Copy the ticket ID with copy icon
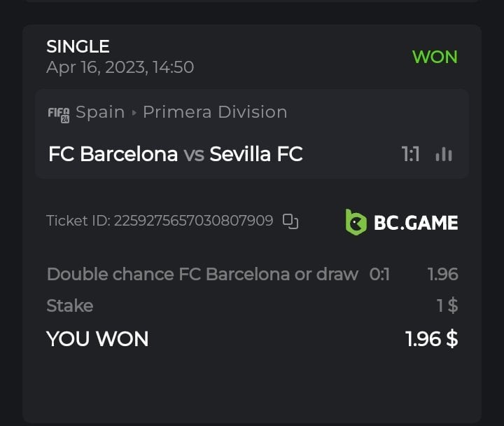 (x=290, y=221)
